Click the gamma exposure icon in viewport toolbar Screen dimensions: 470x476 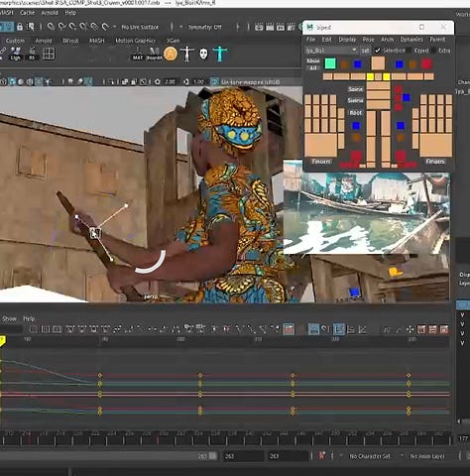[x=186, y=81]
